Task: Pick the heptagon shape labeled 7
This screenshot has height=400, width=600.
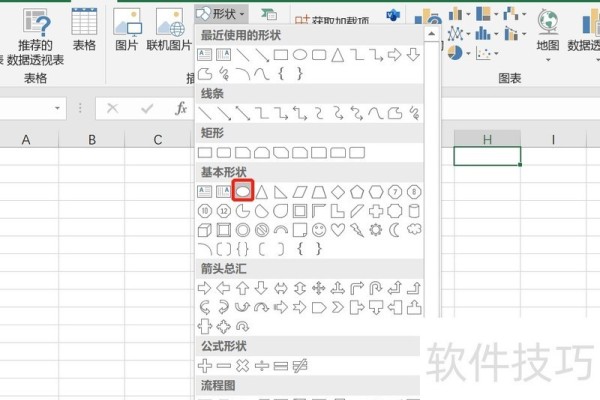Action: [395, 191]
